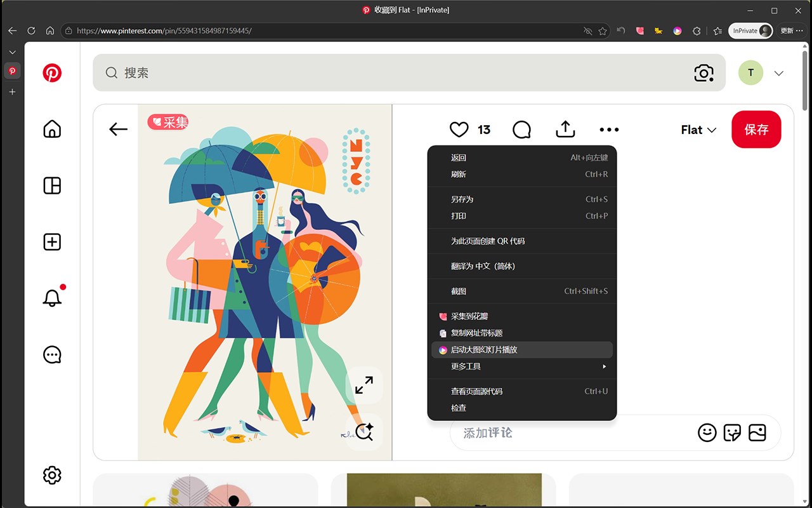The width and height of the screenshot is (812, 508).
Task: Select 采集到花瓣 in the context menu
Action: (522, 316)
